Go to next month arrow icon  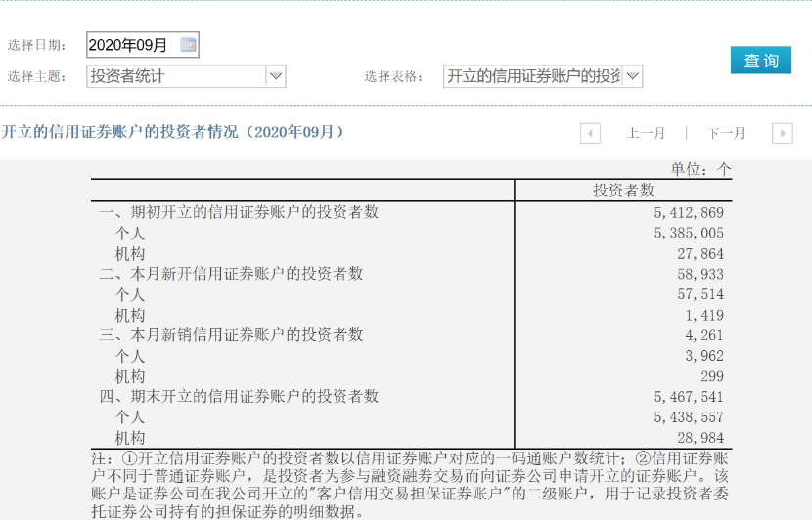point(783,133)
